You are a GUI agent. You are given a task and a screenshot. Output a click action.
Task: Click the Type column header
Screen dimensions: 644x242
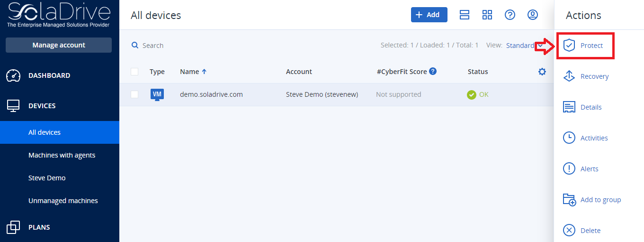click(x=157, y=72)
